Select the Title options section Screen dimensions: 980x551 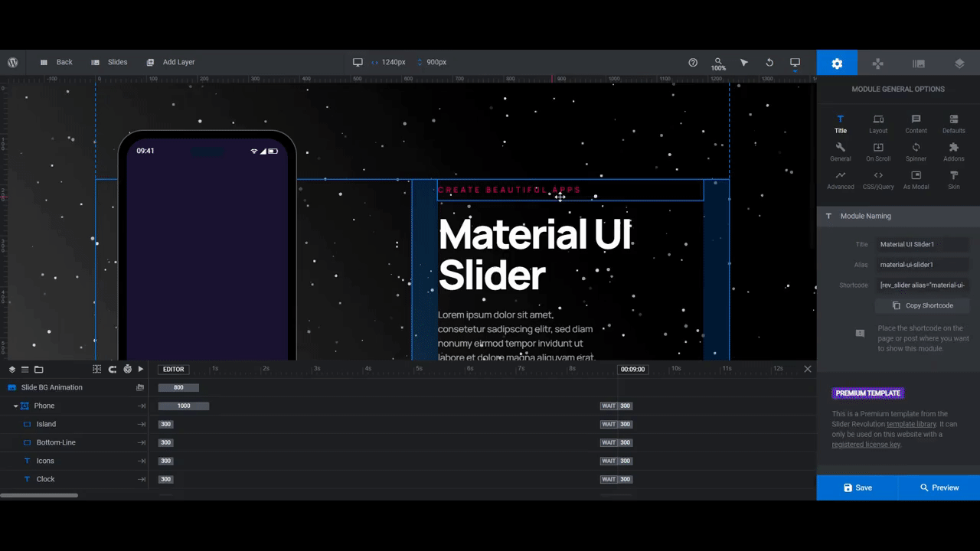coord(841,124)
